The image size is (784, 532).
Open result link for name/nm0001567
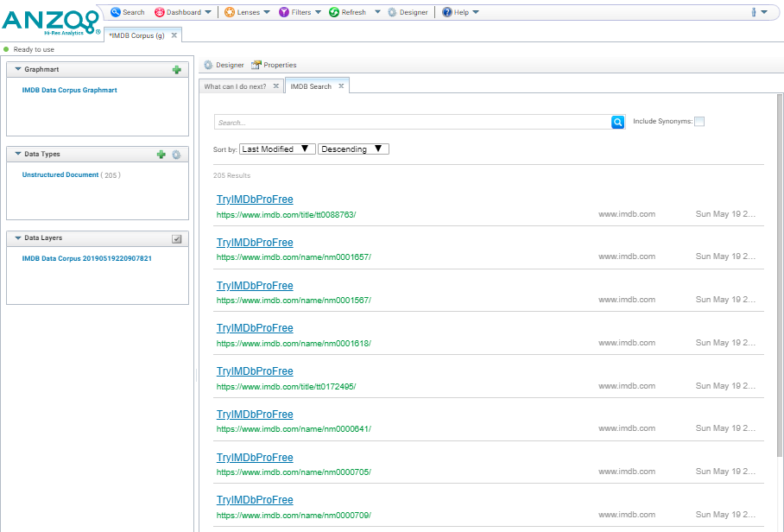[x=255, y=285]
